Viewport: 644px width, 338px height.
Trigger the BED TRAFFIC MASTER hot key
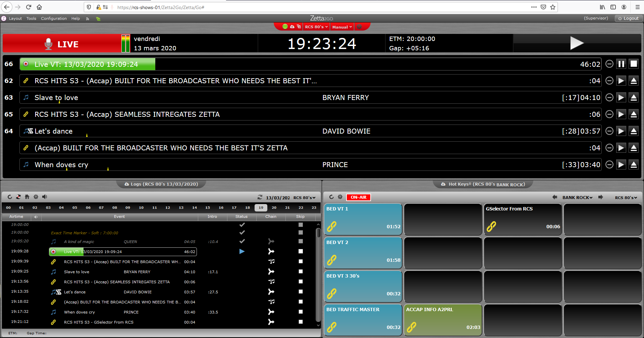tap(363, 319)
